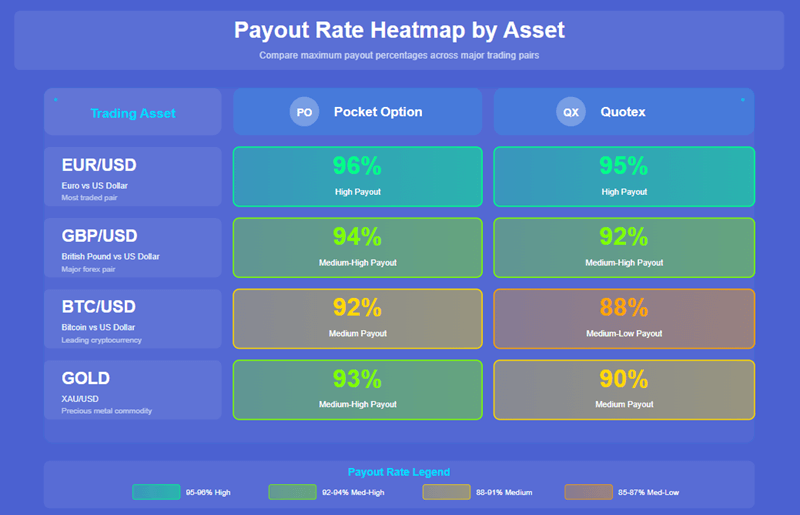800x515 pixels.
Task: Click the Payout Rate Heatmap by Asset title
Action: click(399, 30)
